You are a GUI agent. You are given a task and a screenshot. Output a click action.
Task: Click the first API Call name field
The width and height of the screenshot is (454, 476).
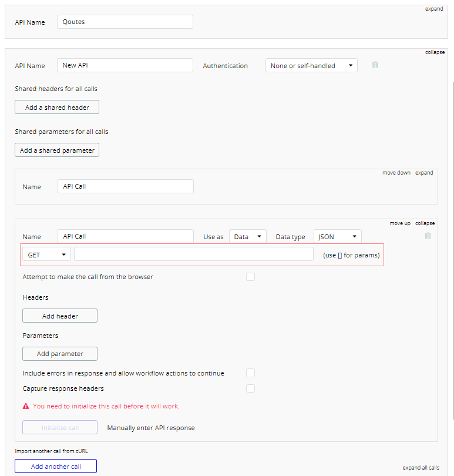pos(126,186)
